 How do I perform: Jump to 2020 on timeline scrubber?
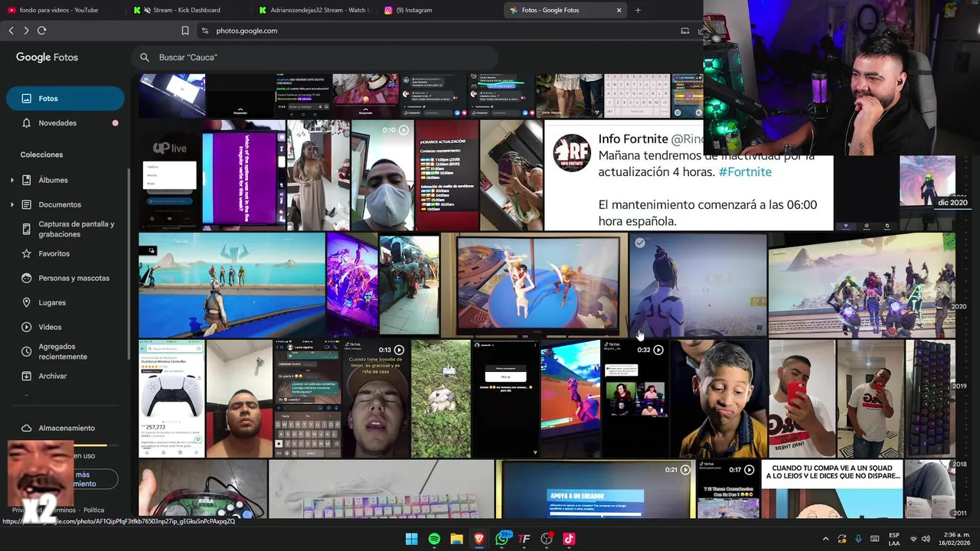point(959,306)
